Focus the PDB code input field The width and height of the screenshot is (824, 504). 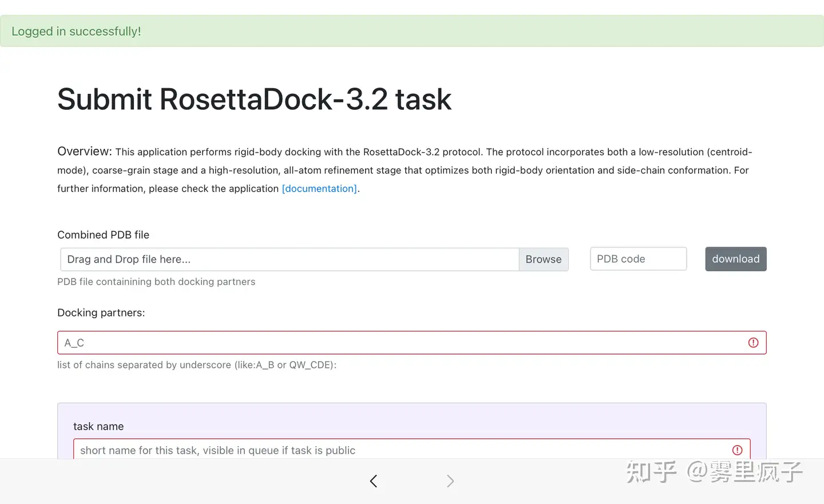point(639,259)
